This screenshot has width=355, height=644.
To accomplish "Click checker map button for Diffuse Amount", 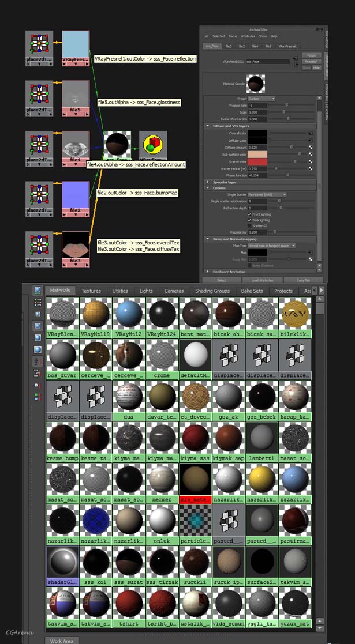I will (310, 147).
